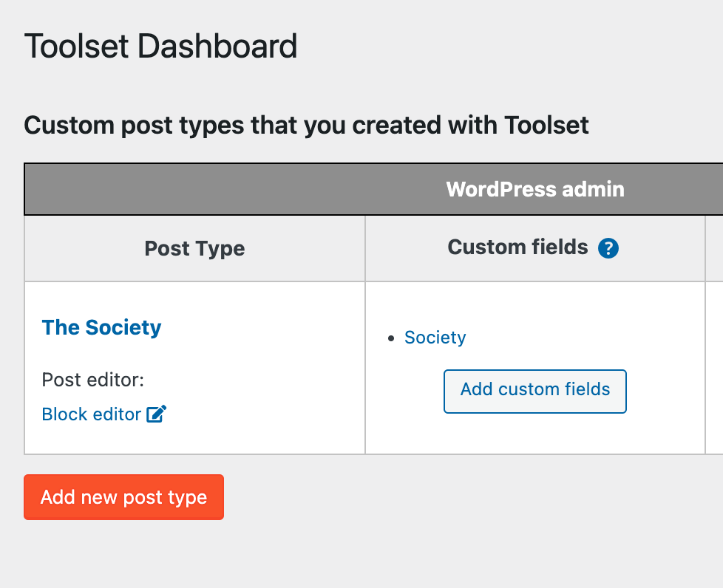Click Add new post type button
723x588 pixels.
123,497
